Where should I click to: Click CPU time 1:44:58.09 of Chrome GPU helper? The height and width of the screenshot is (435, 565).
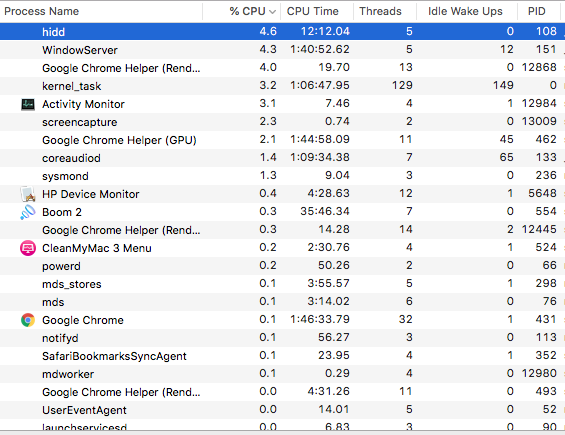point(320,139)
